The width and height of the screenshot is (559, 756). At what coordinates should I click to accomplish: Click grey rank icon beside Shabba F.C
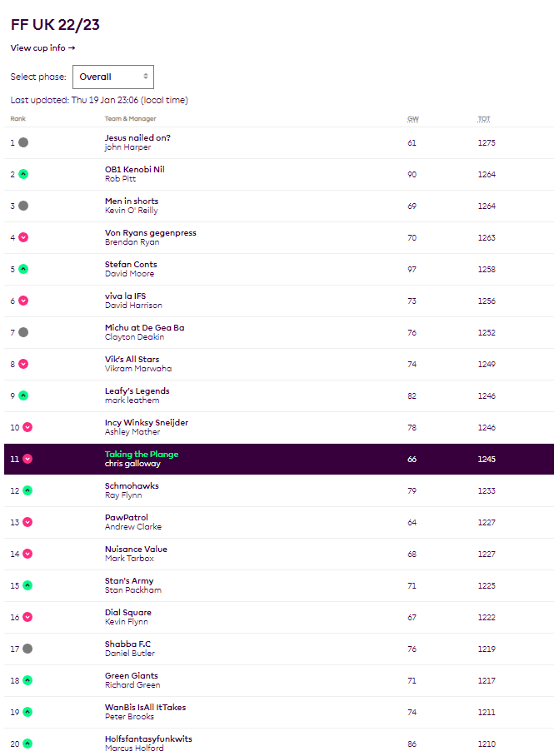(x=27, y=649)
